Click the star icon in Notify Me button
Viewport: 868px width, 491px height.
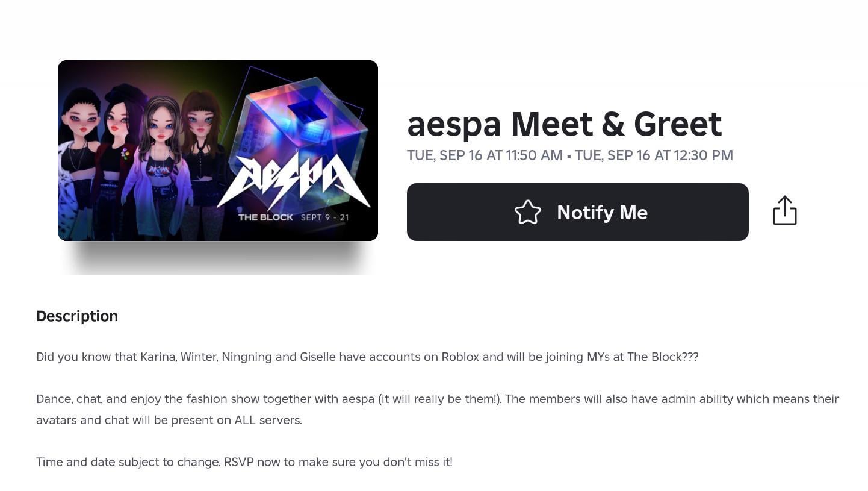click(x=528, y=213)
